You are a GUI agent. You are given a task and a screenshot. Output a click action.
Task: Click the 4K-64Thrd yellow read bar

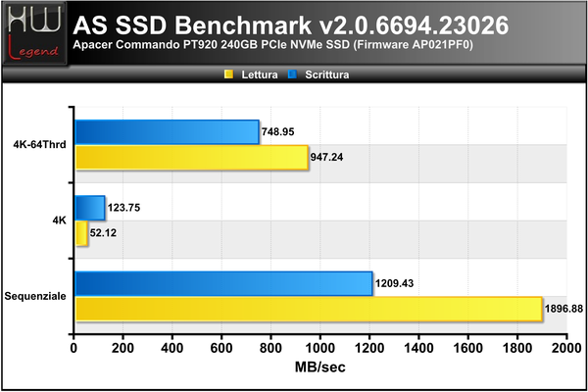(x=192, y=158)
